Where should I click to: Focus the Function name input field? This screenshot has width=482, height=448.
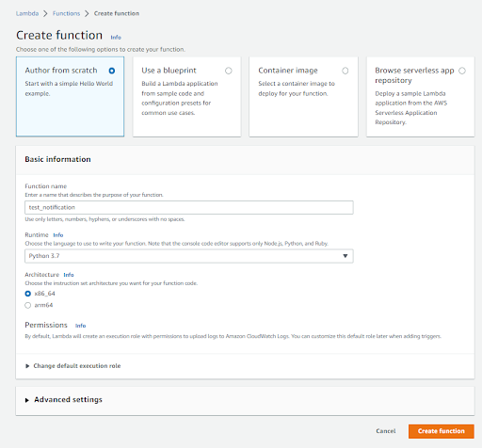click(189, 207)
